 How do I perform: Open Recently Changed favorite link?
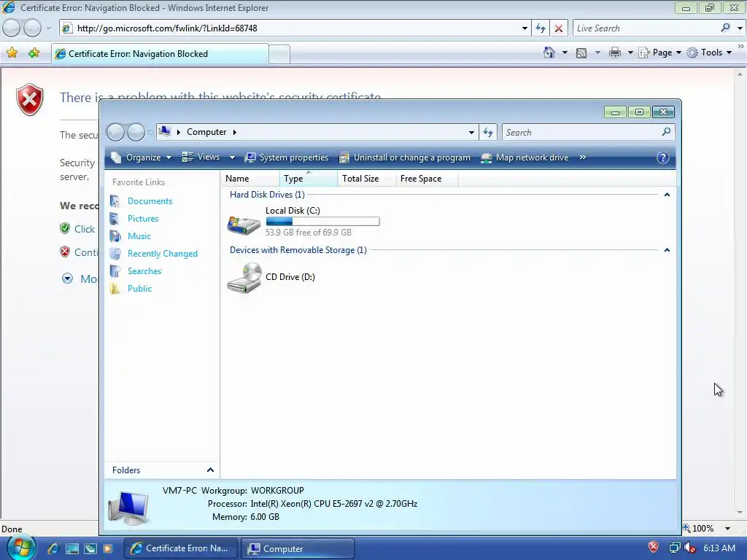163,254
